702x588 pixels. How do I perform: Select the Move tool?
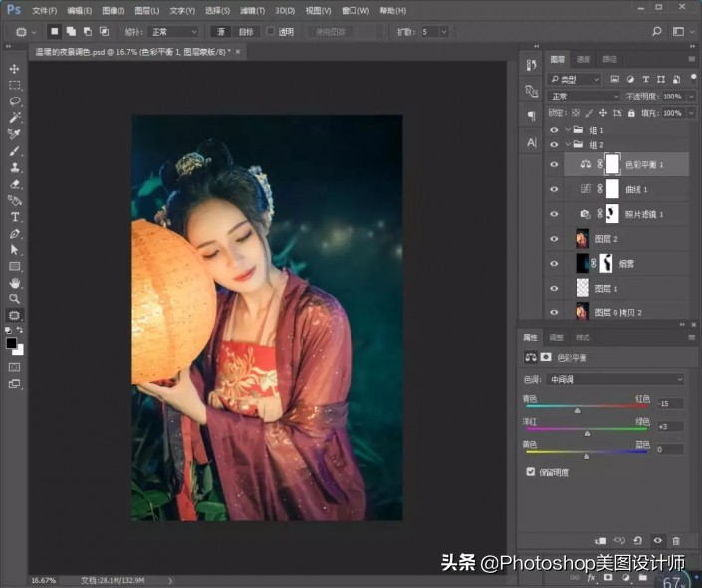tap(14, 68)
